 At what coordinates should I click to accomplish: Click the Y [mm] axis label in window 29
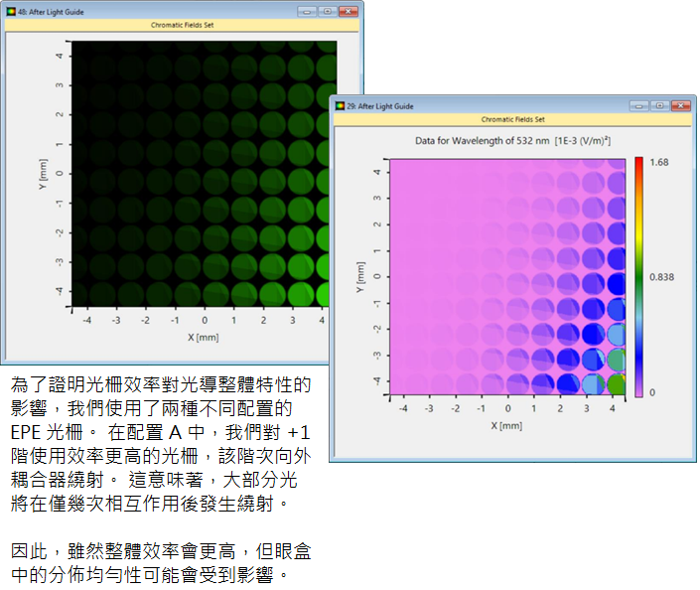360,277
